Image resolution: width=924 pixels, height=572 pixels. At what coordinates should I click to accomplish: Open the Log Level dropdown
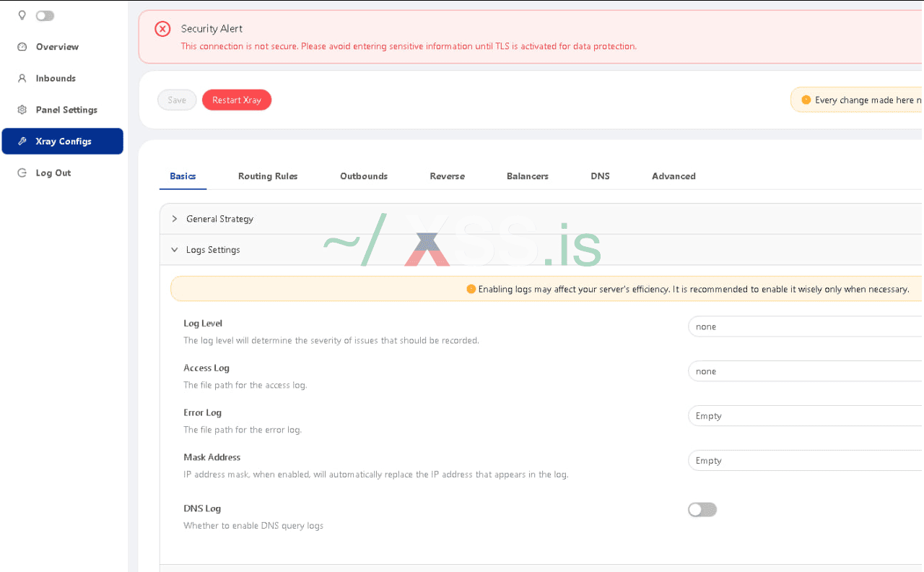coord(805,326)
